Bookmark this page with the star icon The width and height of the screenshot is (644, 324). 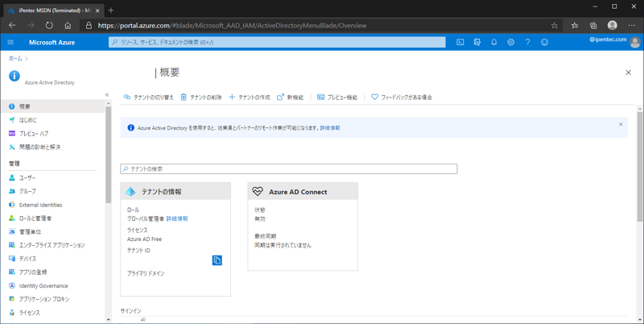pos(554,26)
